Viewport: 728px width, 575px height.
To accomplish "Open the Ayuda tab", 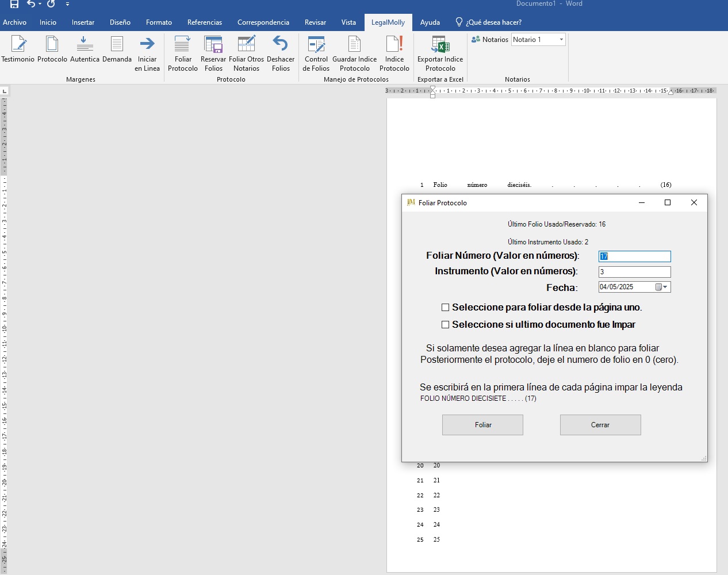I will click(x=430, y=22).
